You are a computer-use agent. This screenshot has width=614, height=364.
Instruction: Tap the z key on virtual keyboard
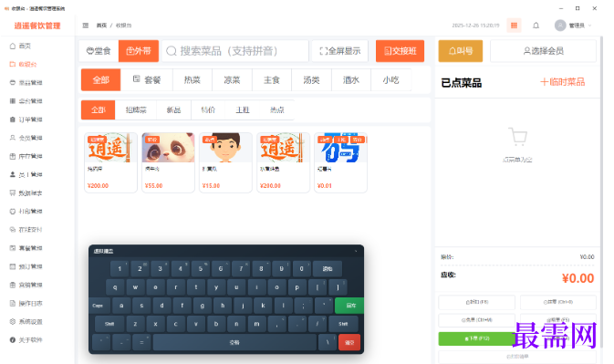point(136,324)
